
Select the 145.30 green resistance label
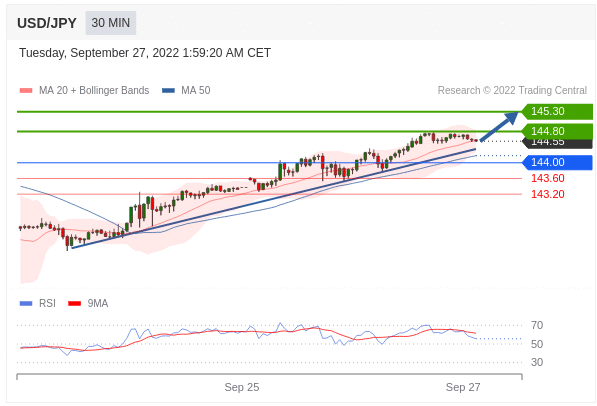[557, 111]
